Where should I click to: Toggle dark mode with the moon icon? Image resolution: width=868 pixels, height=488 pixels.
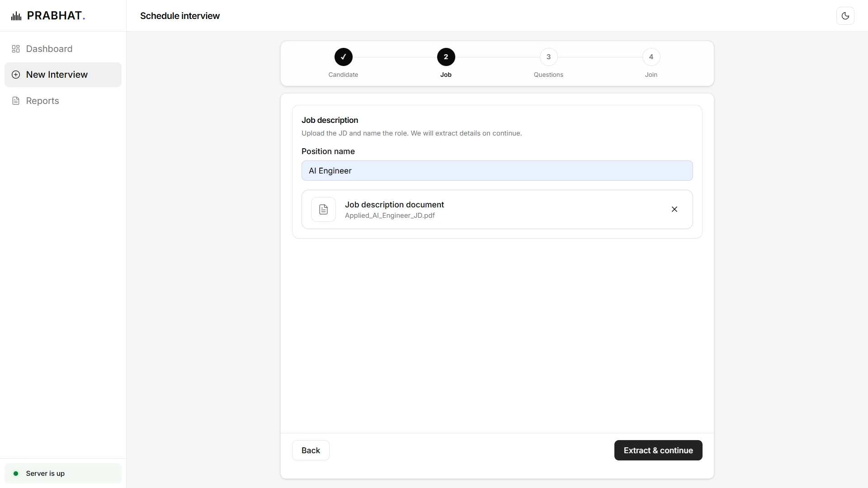pyautogui.click(x=845, y=16)
